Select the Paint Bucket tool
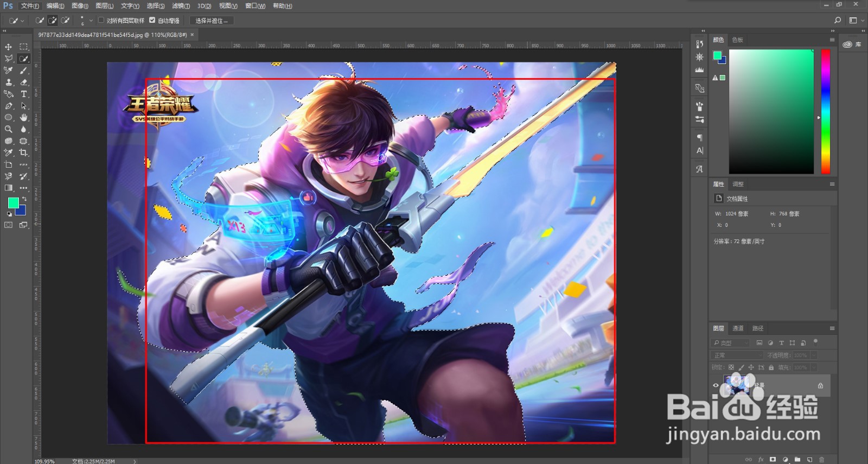 9,94
